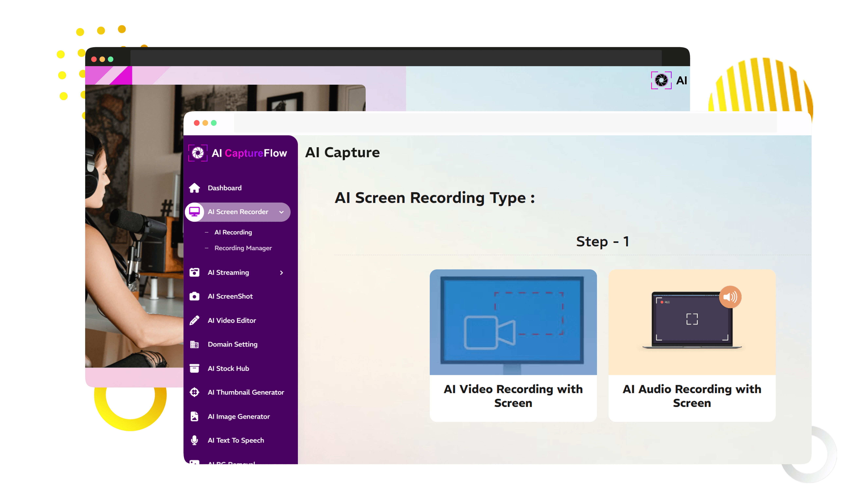
Task: Click the AI Streaming camera icon
Action: click(194, 272)
